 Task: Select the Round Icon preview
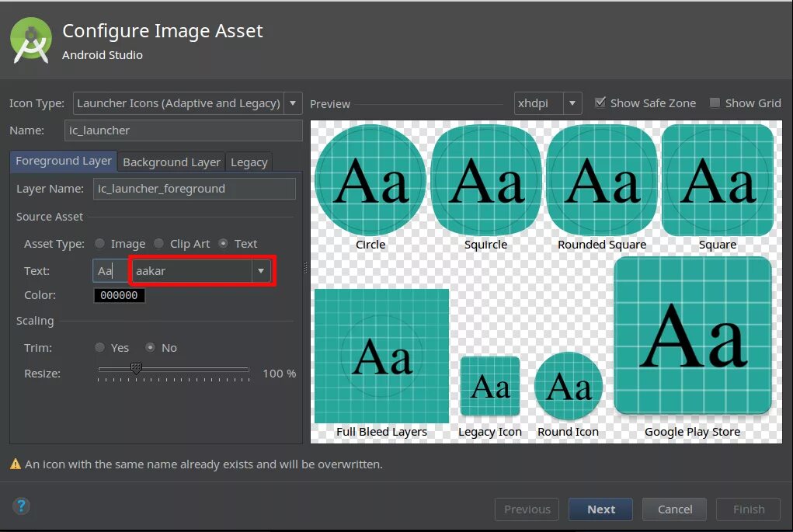tap(569, 386)
